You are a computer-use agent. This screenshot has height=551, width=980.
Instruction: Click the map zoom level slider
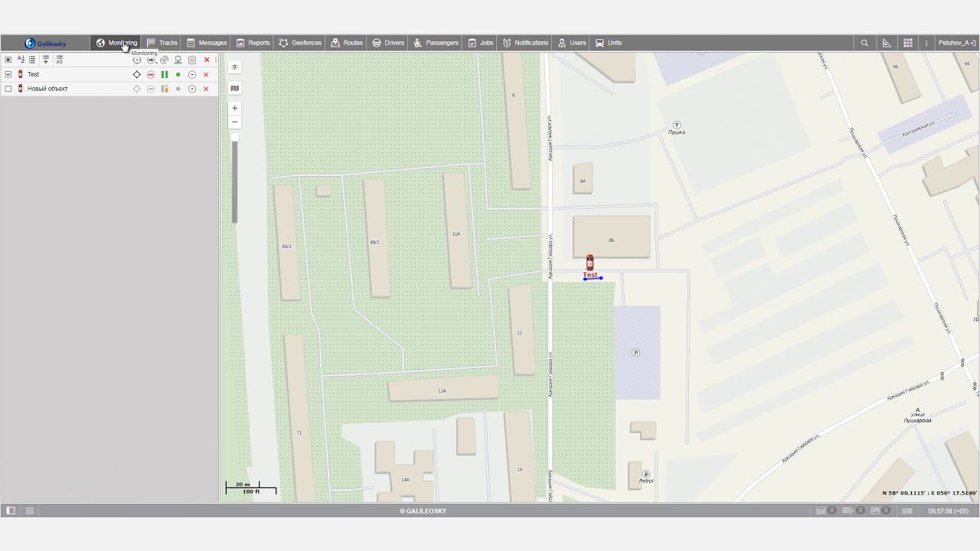[235, 180]
